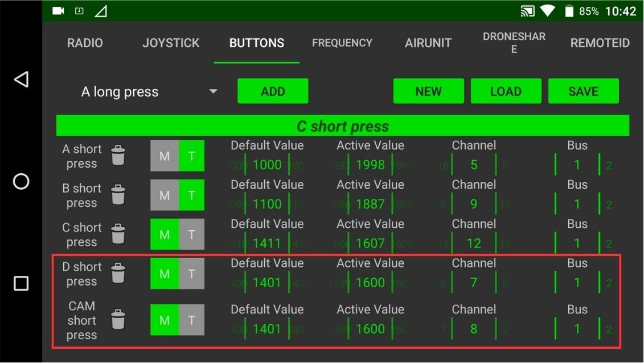Screen dimensions: 644x363
Task: Delete the CAM short press entry
Action: click(118, 320)
